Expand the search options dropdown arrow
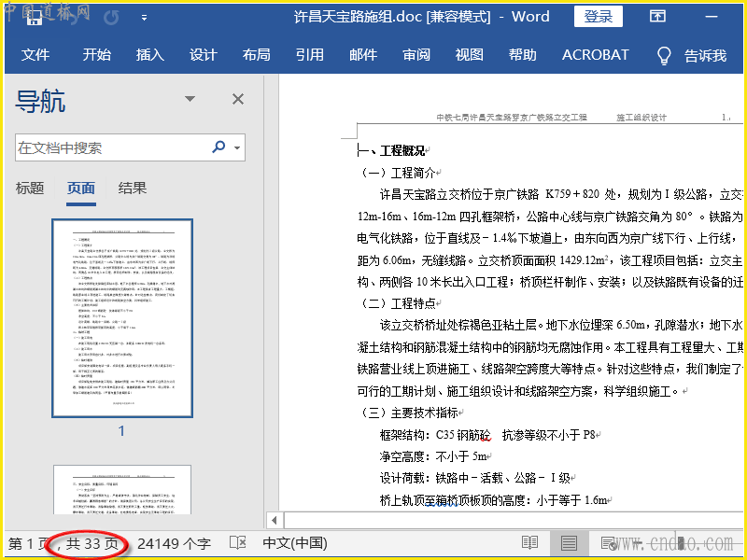This screenshot has height=560, width=747. 237,147
